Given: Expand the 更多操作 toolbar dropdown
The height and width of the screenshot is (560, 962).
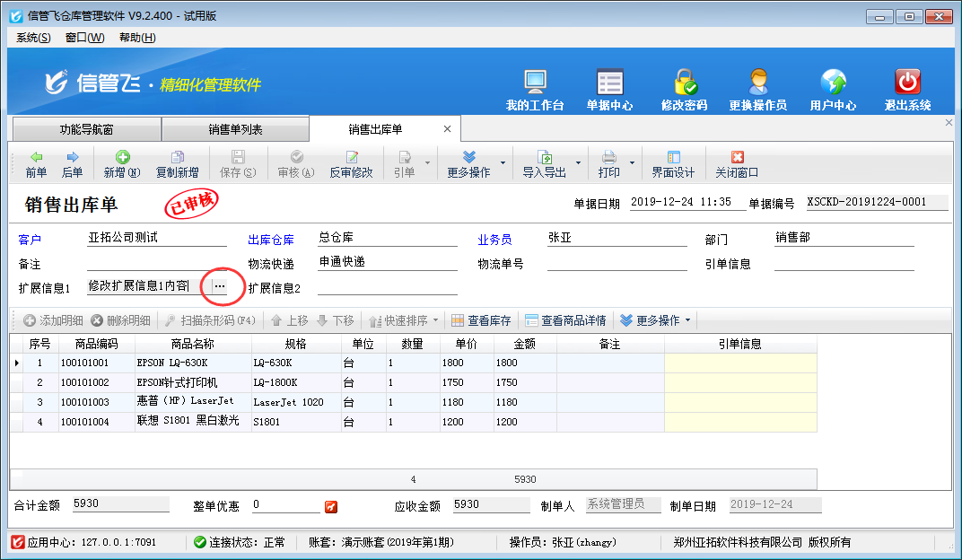Looking at the screenshot, I should (x=503, y=163).
